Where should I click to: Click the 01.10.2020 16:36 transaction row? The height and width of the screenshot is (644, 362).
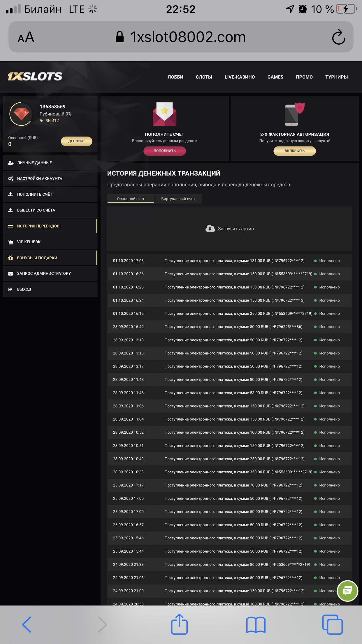click(x=230, y=274)
